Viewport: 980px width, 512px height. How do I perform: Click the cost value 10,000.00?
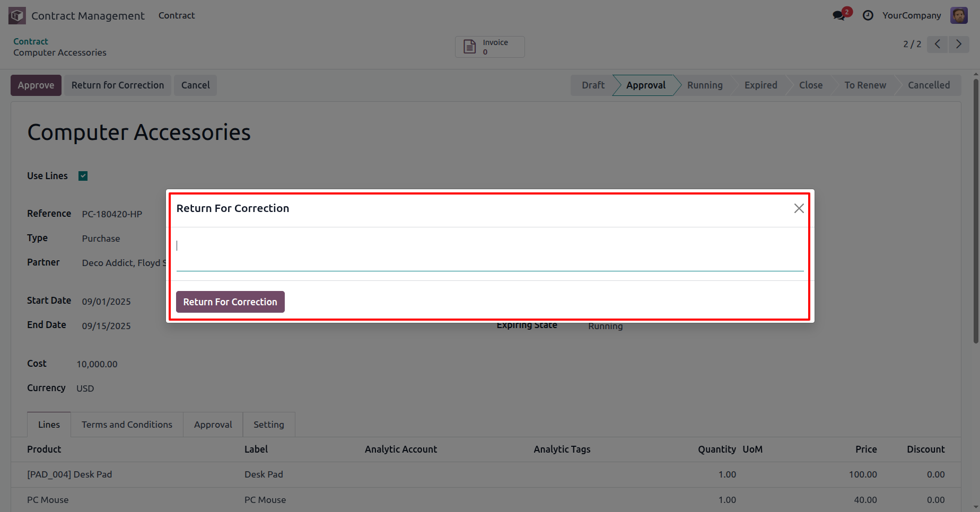tap(97, 364)
